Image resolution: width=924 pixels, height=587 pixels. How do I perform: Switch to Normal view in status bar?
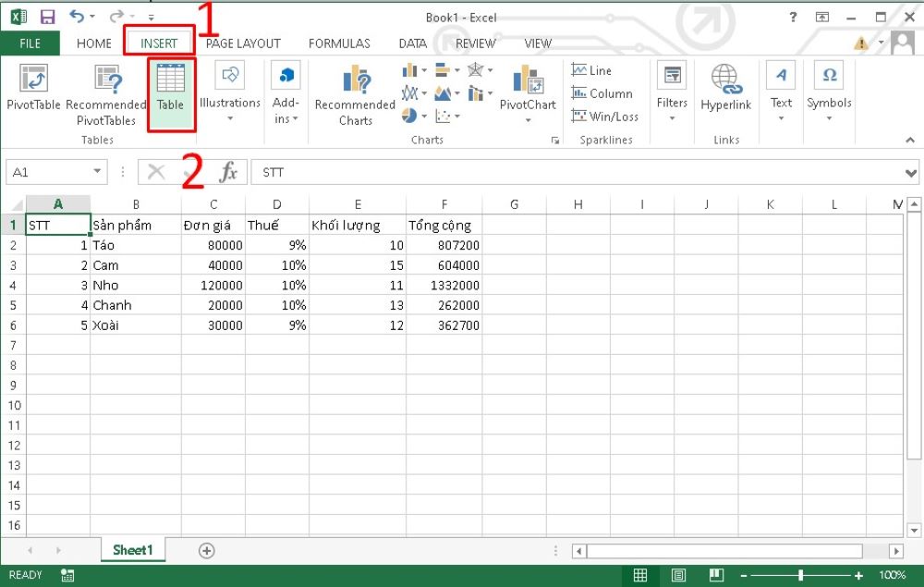640,575
